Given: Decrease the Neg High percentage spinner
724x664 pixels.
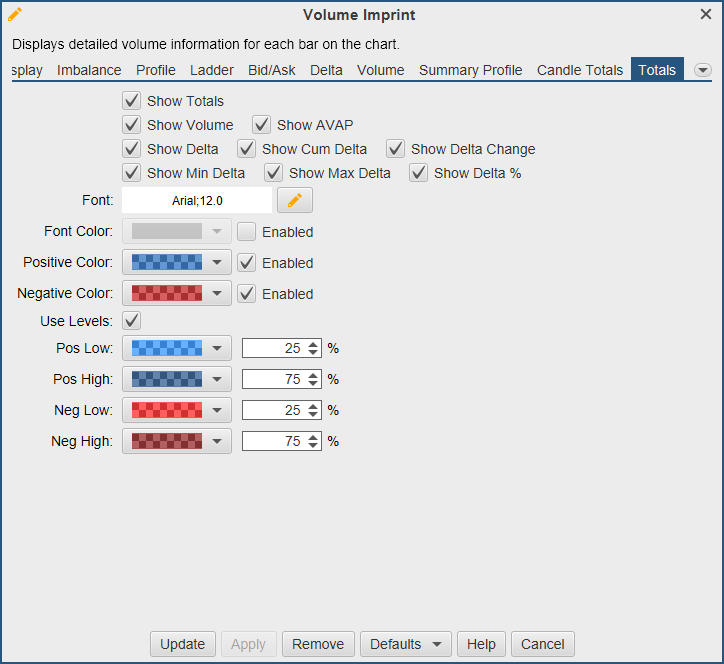Looking at the screenshot, I should [314, 446].
